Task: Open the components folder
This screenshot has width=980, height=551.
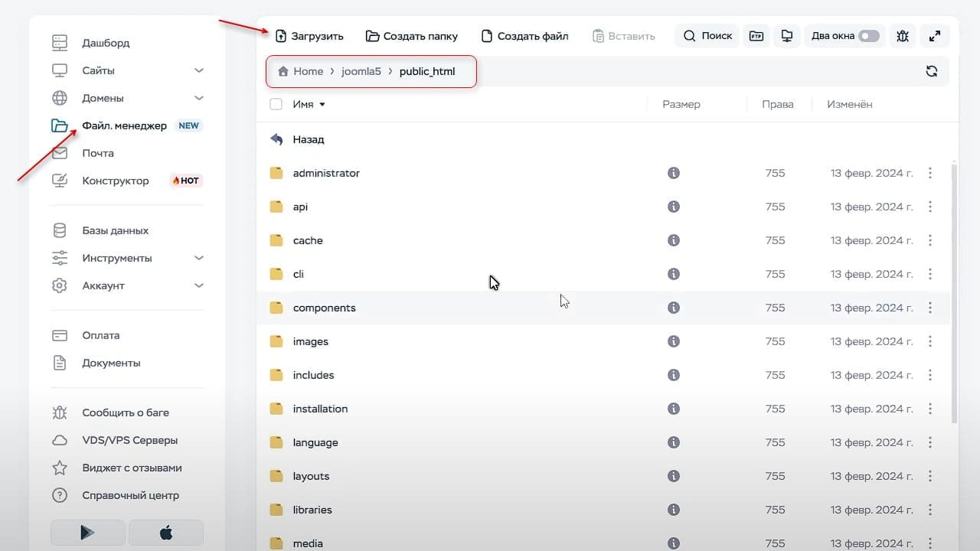Action: point(324,308)
